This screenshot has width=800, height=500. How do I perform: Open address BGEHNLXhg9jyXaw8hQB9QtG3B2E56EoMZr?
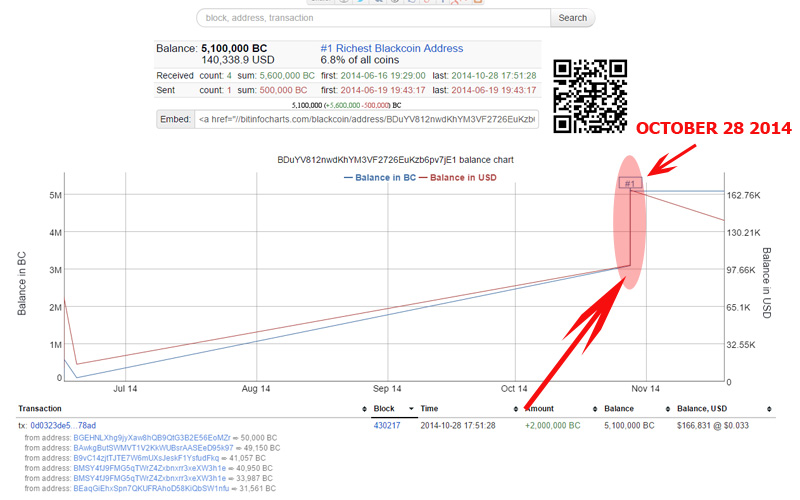(152, 438)
